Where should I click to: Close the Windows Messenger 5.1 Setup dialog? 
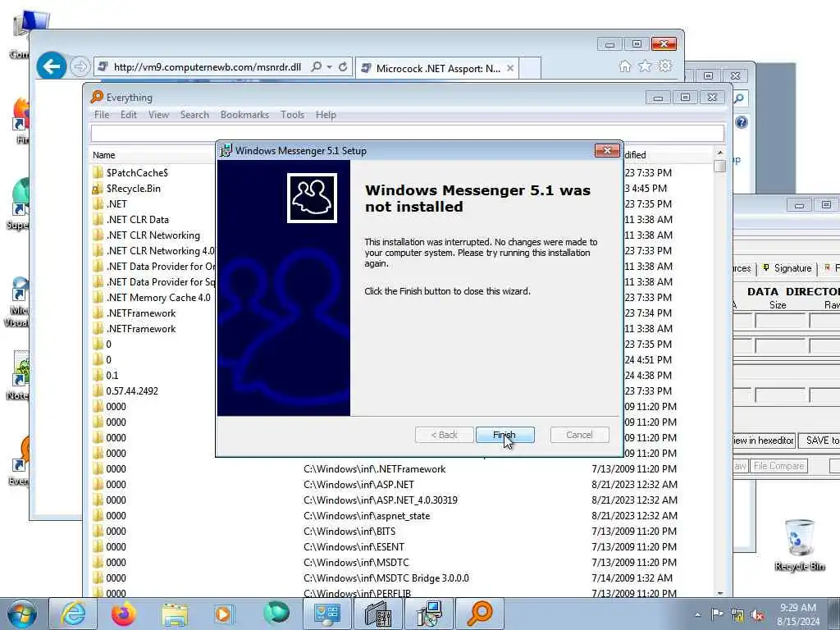point(607,151)
